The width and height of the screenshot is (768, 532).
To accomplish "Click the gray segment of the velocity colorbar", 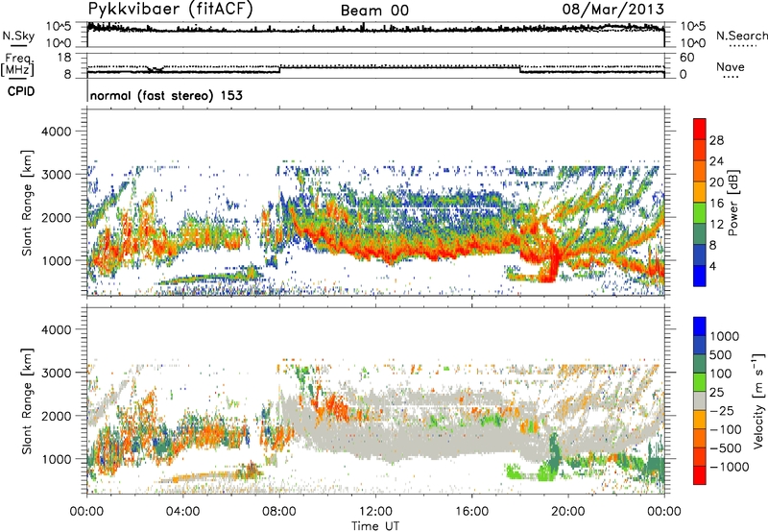I will pos(700,400).
